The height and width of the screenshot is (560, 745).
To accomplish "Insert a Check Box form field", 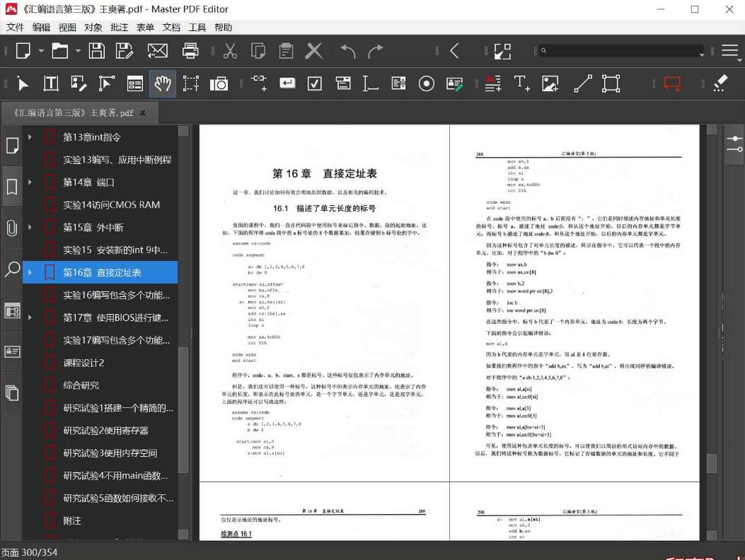I will 315,83.
